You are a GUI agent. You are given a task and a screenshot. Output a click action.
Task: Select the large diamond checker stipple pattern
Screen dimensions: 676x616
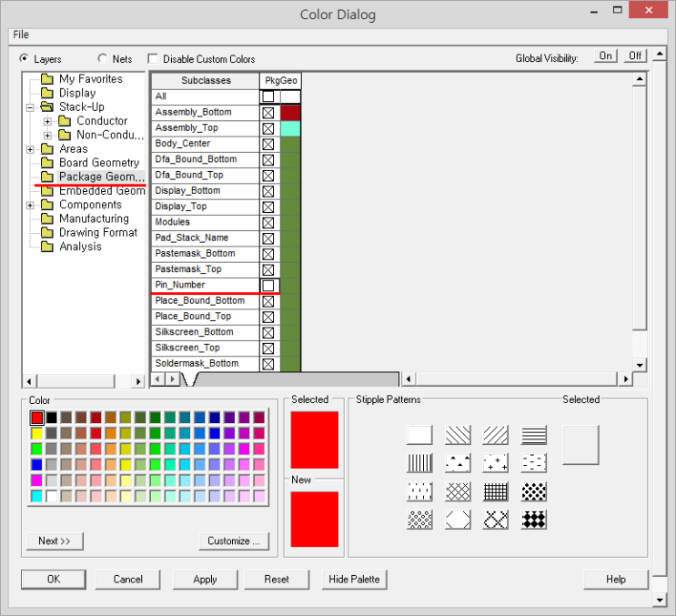click(534, 520)
